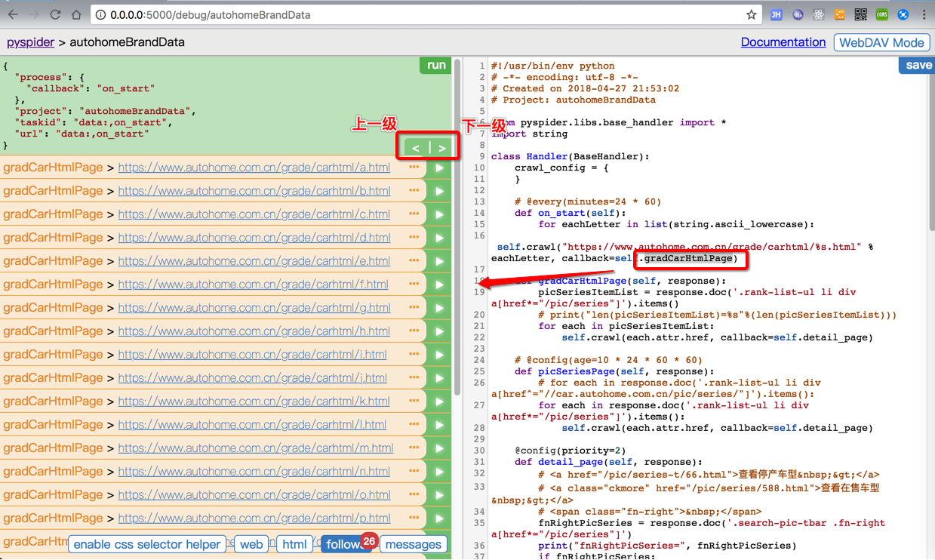The height and width of the screenshot is (560, 935).
Task: Open the carhtml/a.html link
Action: 254,168
